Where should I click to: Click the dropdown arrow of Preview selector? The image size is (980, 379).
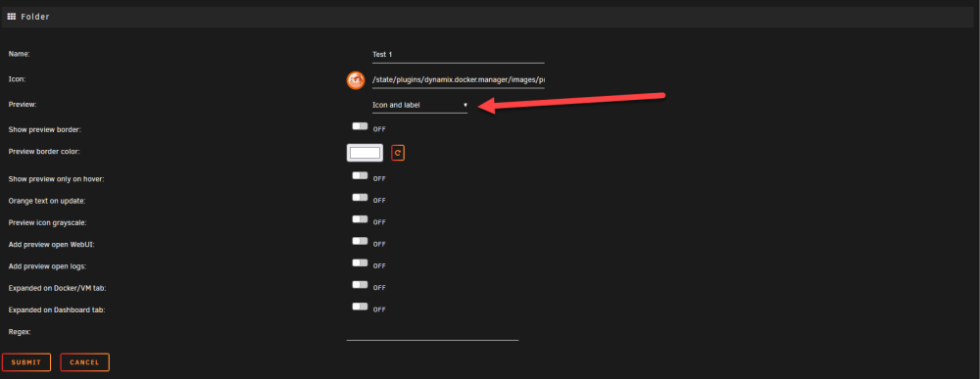click(x=465, y=105)
